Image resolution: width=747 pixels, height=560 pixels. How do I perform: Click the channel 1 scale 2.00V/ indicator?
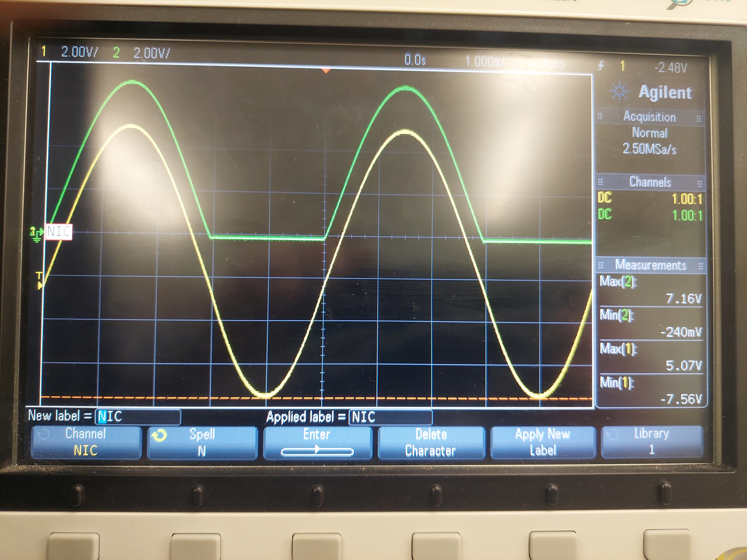(79, 52)
